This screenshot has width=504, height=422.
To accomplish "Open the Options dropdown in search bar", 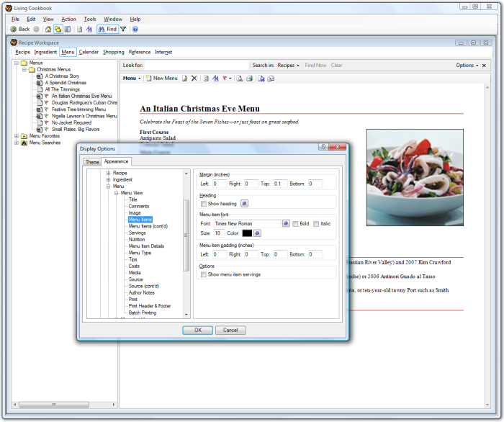I will (x=467, y=66).
